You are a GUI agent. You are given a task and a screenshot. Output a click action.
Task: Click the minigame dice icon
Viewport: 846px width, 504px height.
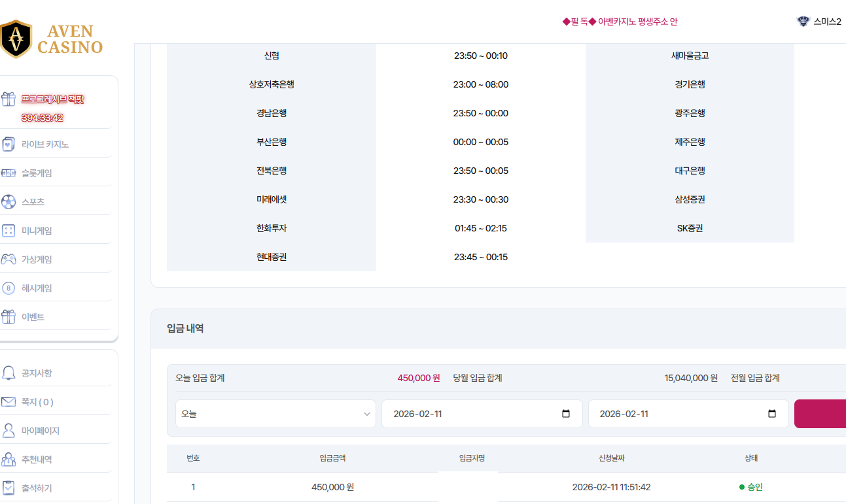(9, 231)
